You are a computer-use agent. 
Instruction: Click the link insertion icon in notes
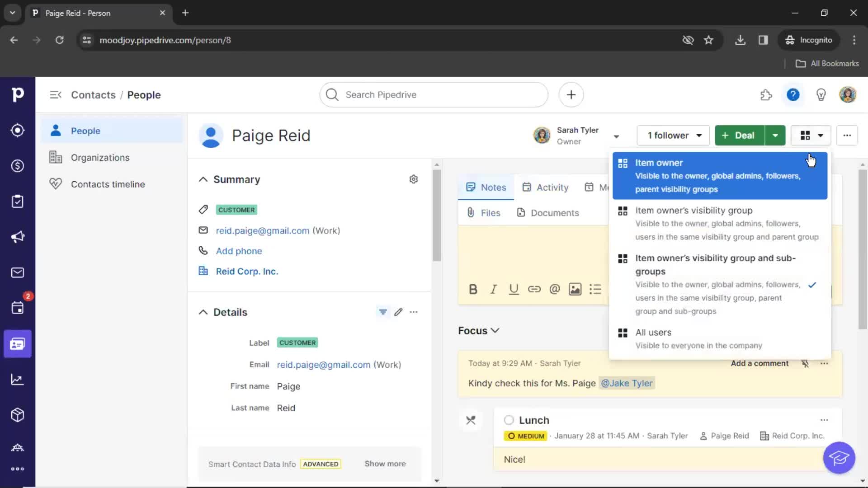(x=533, y=289)
